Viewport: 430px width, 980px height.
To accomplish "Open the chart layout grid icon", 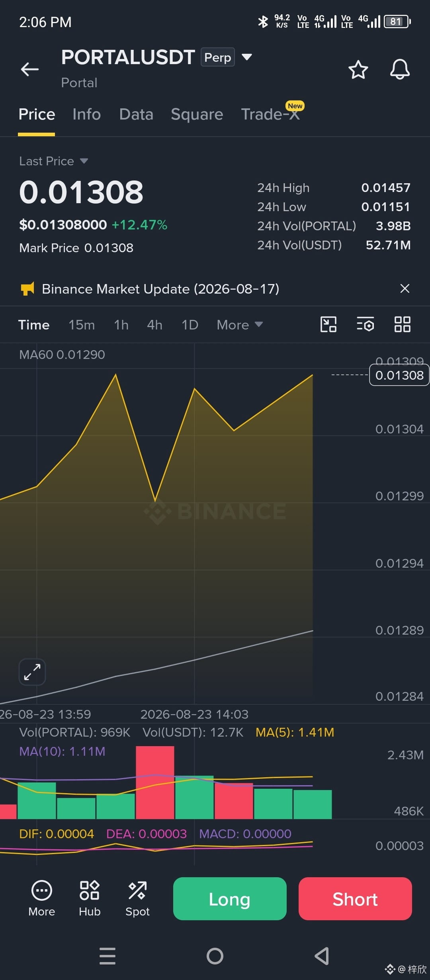I will [402, 324].
